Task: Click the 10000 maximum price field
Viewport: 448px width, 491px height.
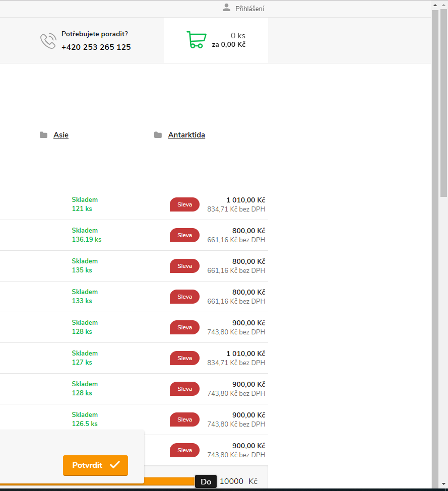Action: coord(231,481)
